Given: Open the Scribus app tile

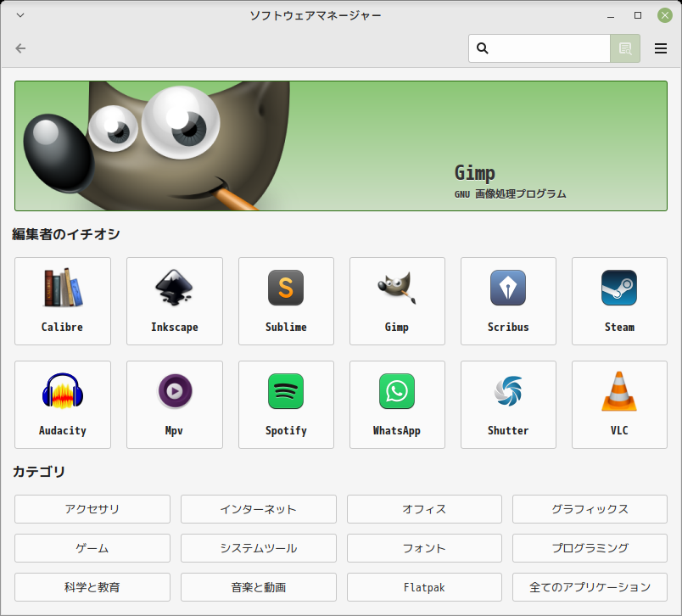Looking at the screenshot, I should [508, 301].
